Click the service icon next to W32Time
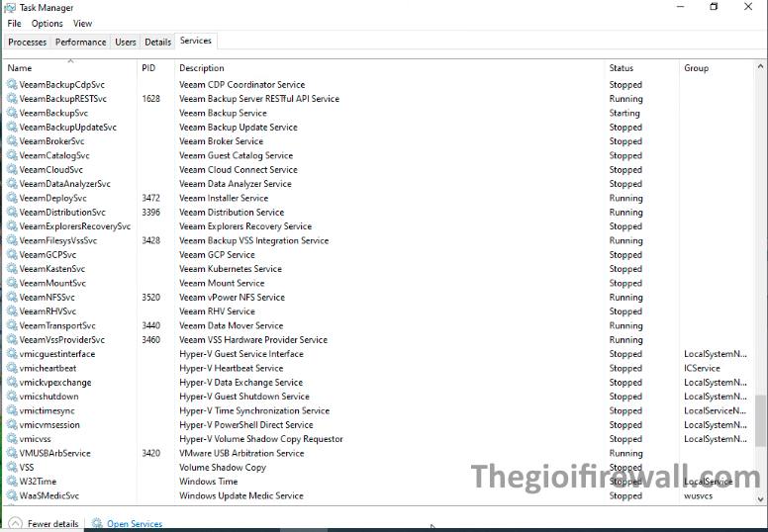This screenshot has width=768, height=532. click(x=12, y=482)
